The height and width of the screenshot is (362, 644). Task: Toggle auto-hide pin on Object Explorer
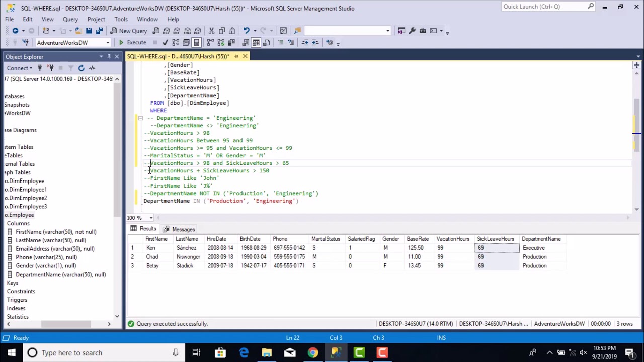pos(109,57)
